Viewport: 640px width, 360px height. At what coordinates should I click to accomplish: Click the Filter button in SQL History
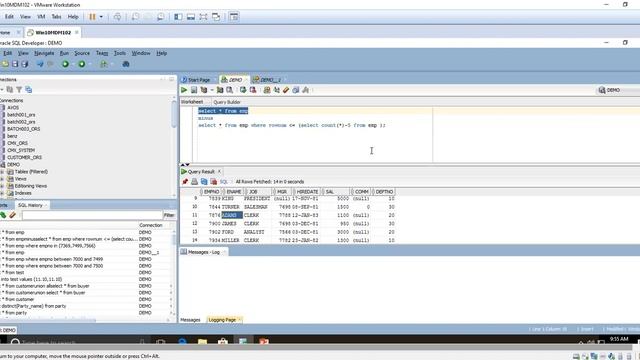pos(169,215)
